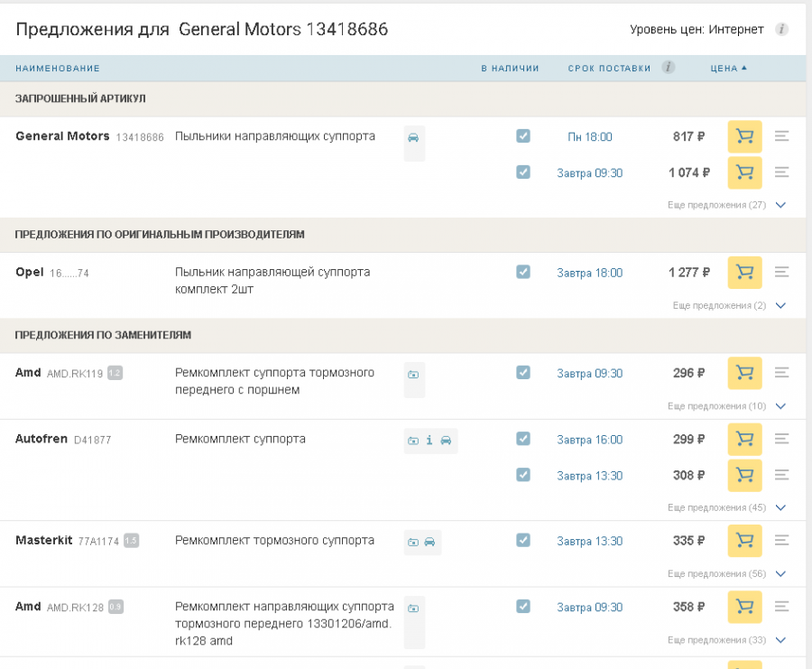Add Opel 1 277 ₽ offer to cart
This screenshot has height=669, width=812.
744,272
